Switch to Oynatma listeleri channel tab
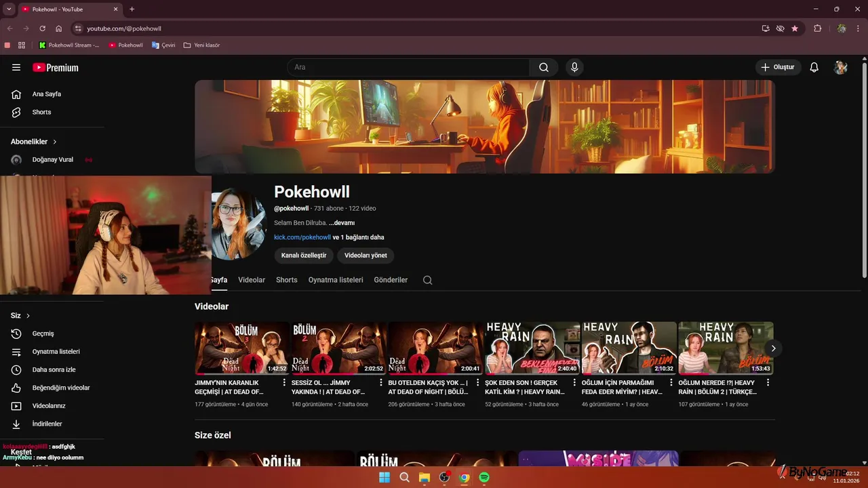 [336, 280]
